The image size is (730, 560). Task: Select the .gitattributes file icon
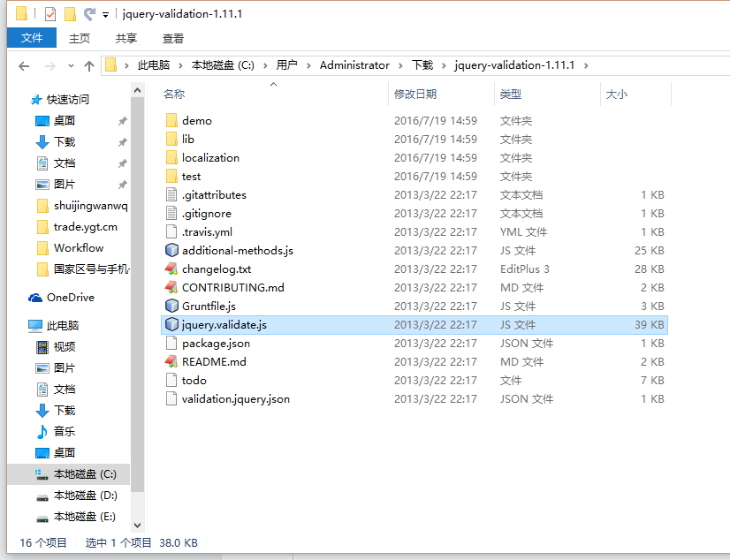[171, 195]
